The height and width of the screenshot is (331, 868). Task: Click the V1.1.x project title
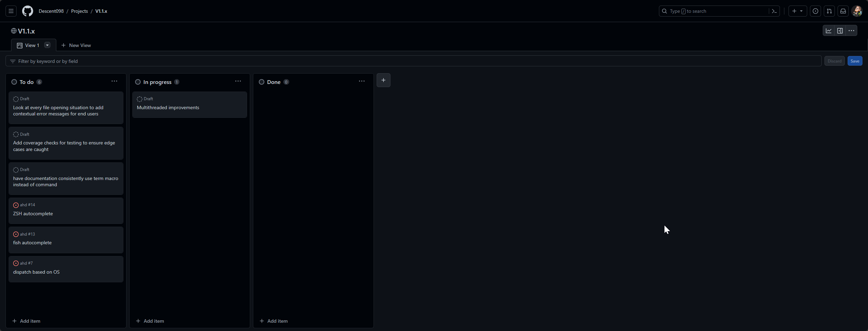pos(26,31)
